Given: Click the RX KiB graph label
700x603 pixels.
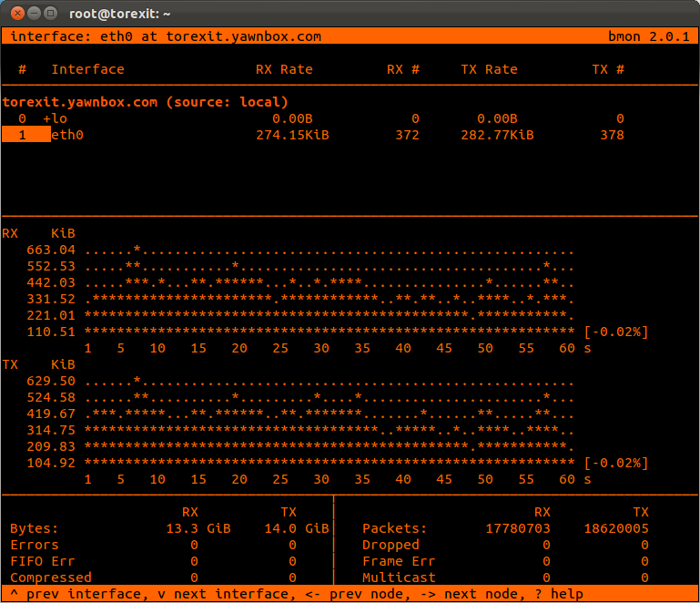Looking at the screenshot, I should 39,233.
